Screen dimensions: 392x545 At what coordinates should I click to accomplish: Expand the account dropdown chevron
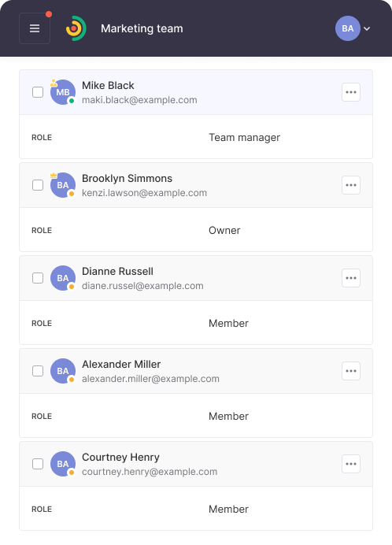[x=367, y=28]
